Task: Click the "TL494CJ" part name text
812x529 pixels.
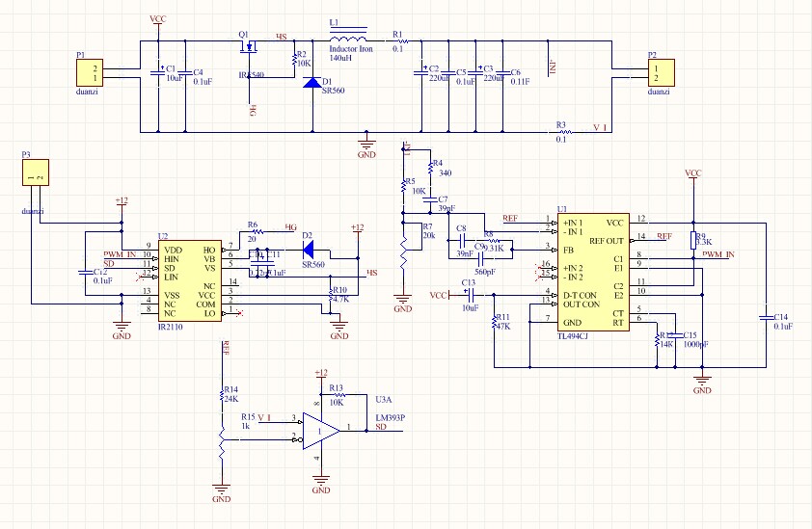Action: point(572,336)
